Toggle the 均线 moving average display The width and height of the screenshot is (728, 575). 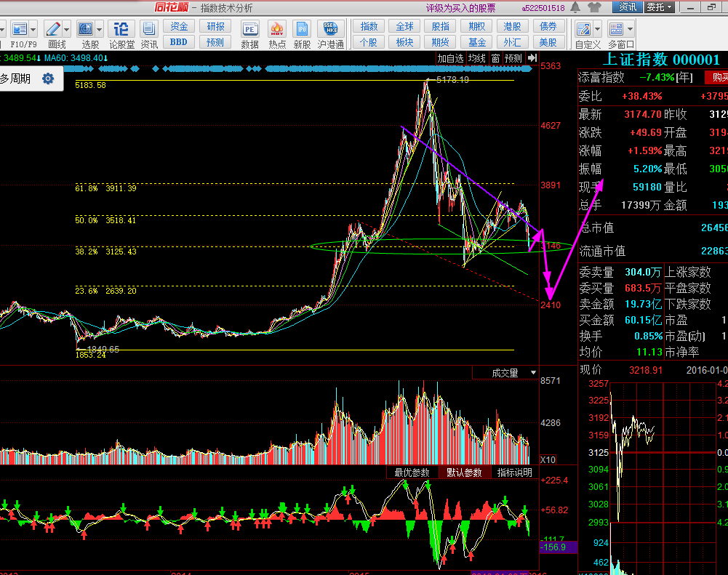coord(477,58)
